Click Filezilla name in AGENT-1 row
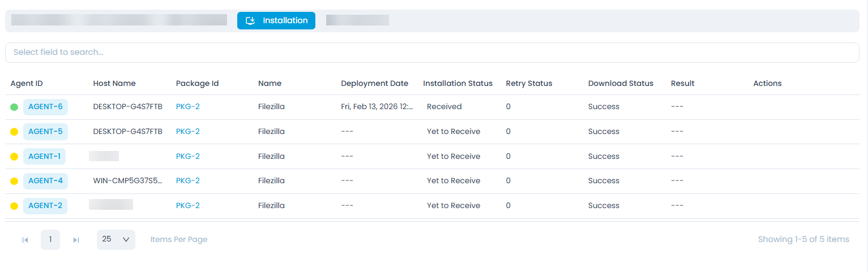The width and height of the screenshot is (868, 272). [272, 157]
